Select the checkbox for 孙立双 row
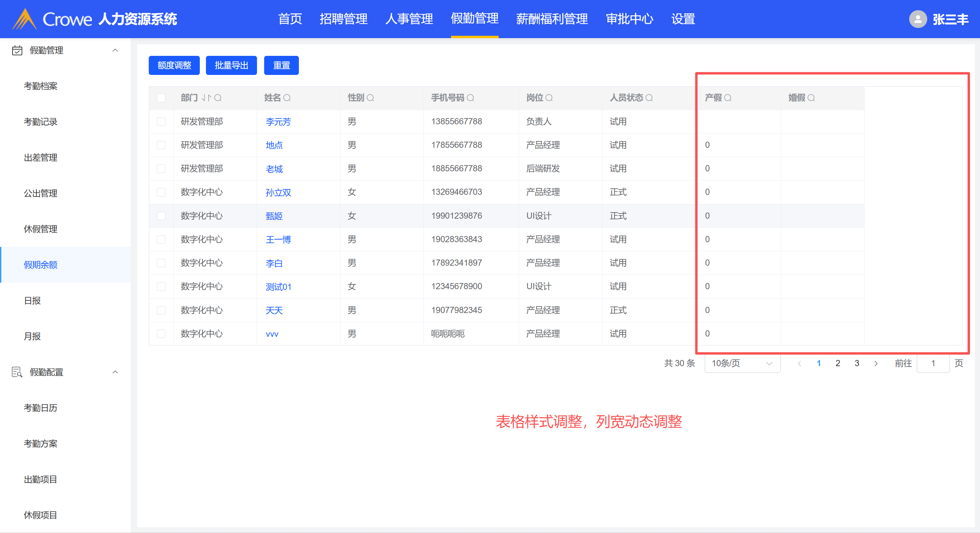Screen dimensions: 980x533 161,192
